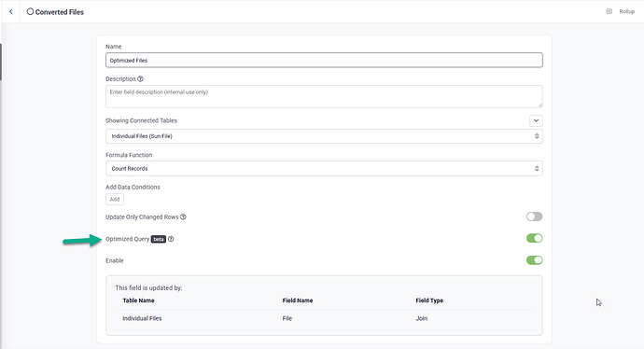The width and height of the screenshot is (644, 349).
Task: Click the Name field with Optimized Files
Action: [324, 60]
